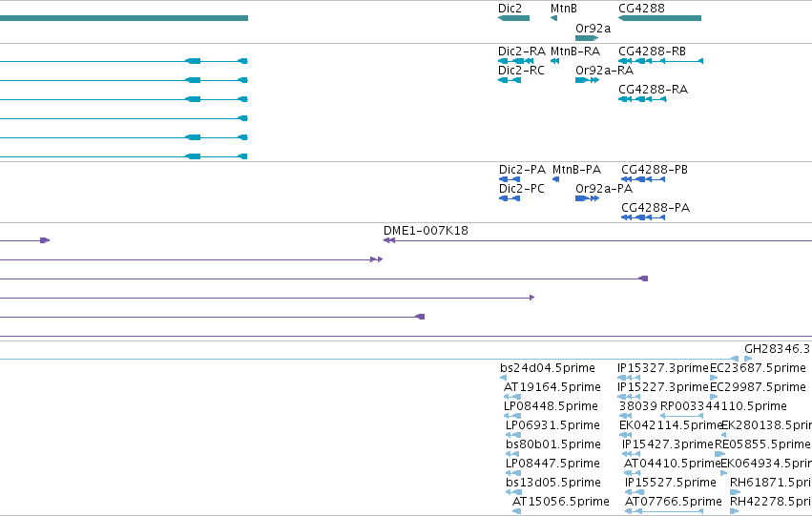This screenshot has width=812, height=516.
Task: Click the MtnB gene label
Action: pos(563,9)
